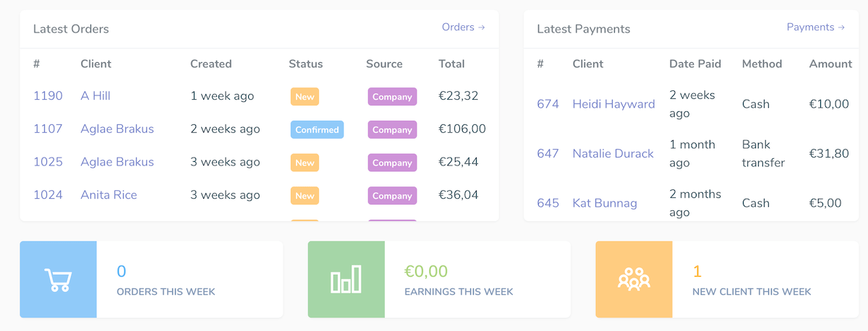View client Anita Rice
This screenshot has height=331, width=868.
click(109, 195)
